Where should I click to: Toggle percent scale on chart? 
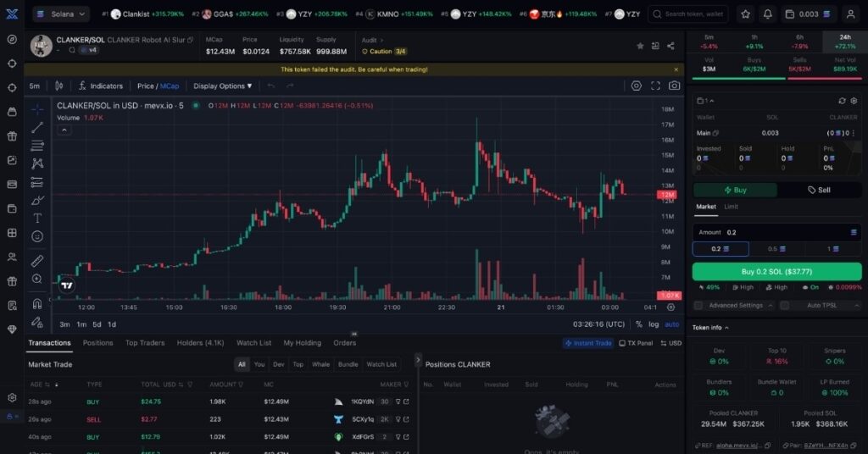[x=639, y=324]
